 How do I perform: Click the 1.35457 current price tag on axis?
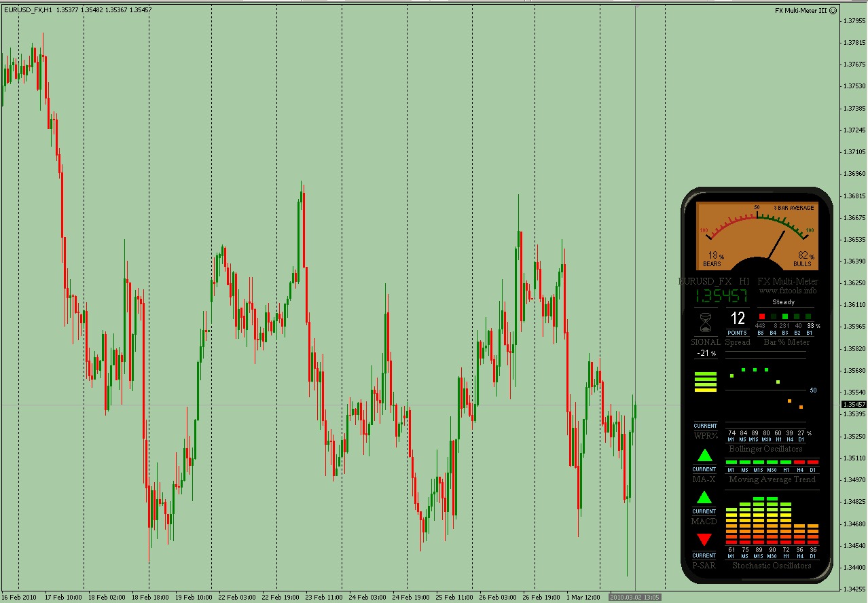(854, 405)
